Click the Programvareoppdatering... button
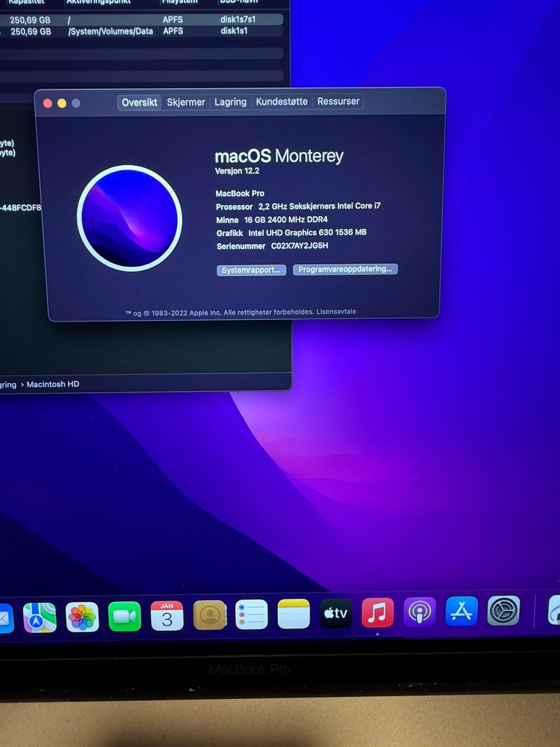Screen dimensions: 560x747 pos(345,269)
